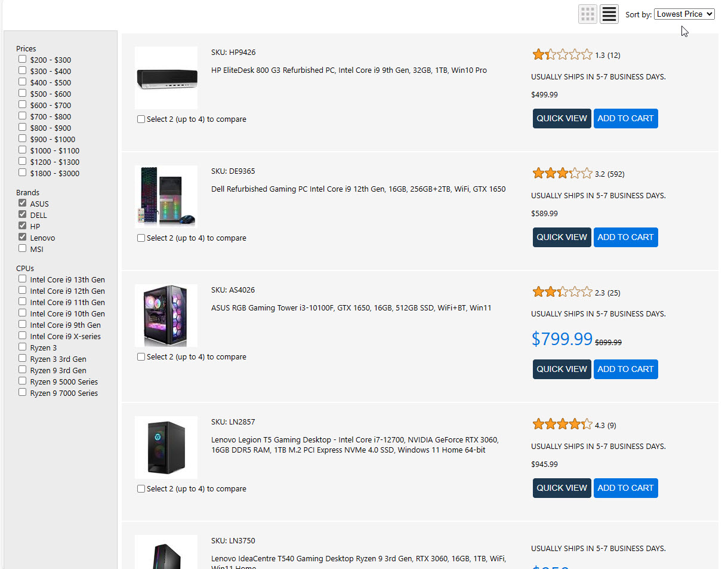Image resolution: width=728 pixels, height=569 pixels.
Task: Tick the Ryzen 9 7000 Series filter
Action: pyautogui.click(x=23, y=392)
